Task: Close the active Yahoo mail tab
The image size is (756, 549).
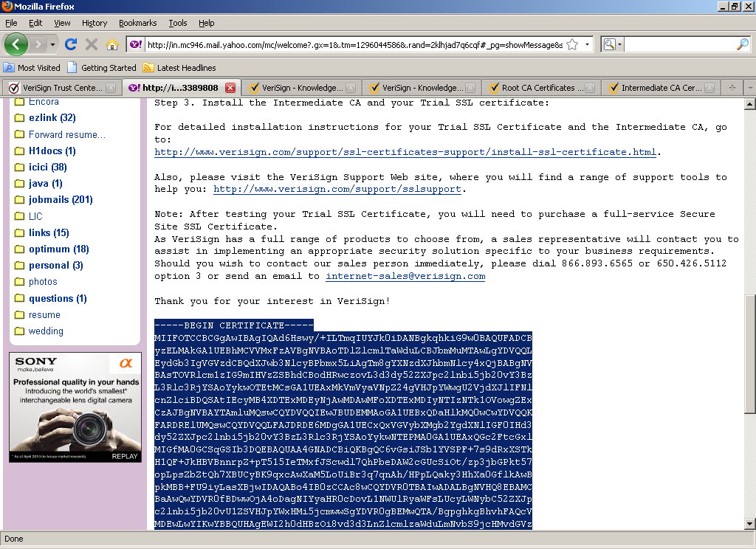Action: (230, 88)
